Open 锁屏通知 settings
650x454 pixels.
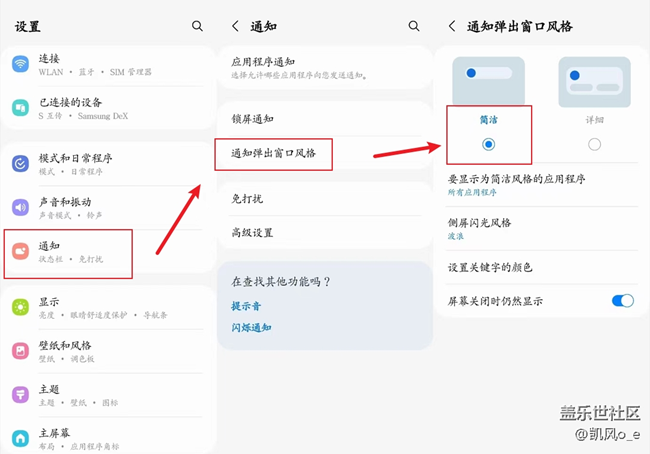point(325,119)
